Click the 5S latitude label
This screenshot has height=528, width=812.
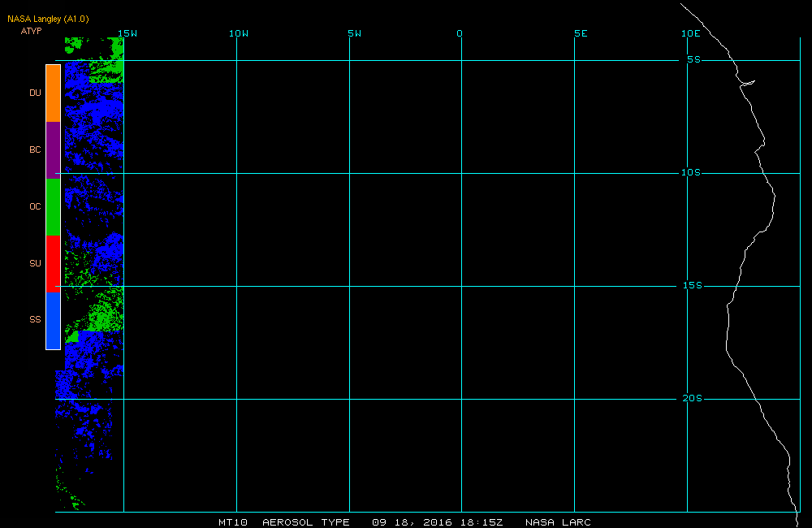(694, 59)
